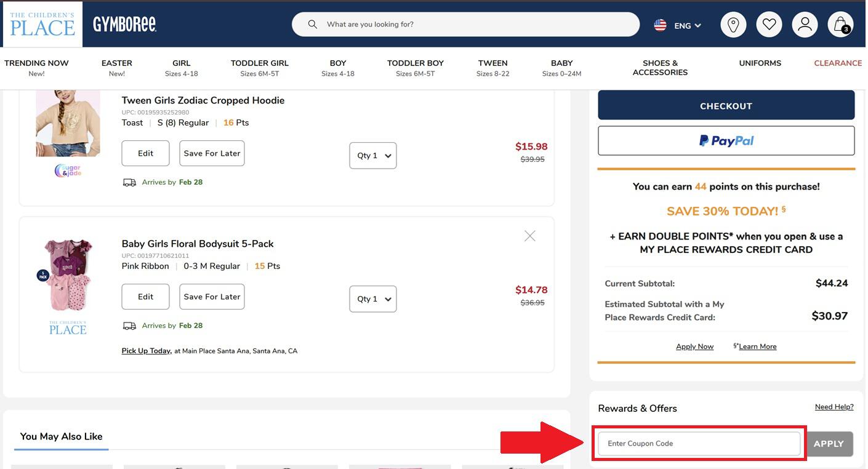The height and width of the screenshot is (469, 868).
Task: Open account profile icon
Action: point(805,25)
